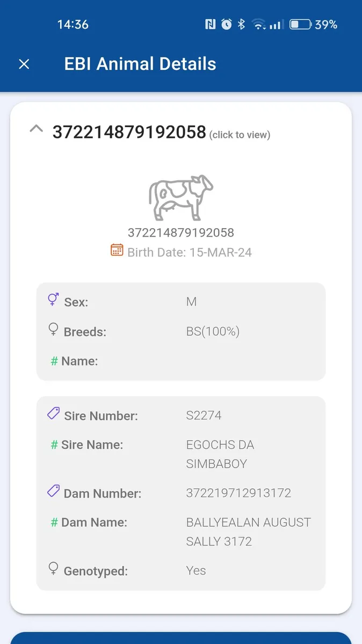Click the hash icon beside Sire Name
Viewport: 362px width, 644px height.
pos(54,445)
